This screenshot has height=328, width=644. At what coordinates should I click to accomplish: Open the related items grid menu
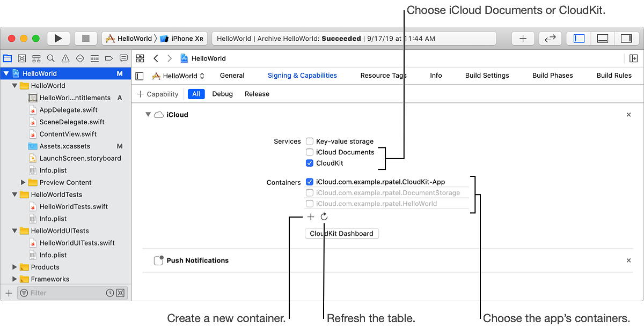coord(140,58)
